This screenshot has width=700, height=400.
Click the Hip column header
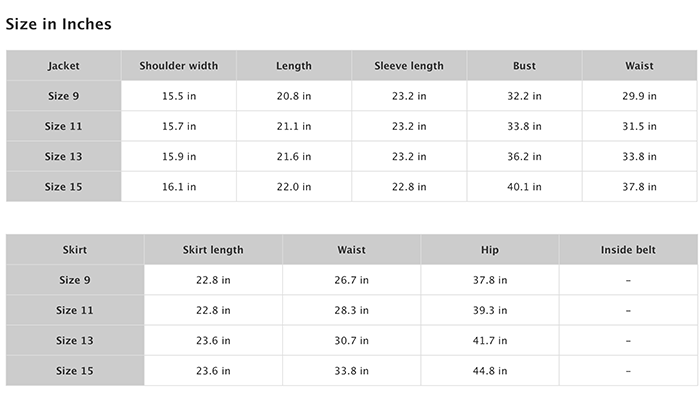[x=490, y=250]
